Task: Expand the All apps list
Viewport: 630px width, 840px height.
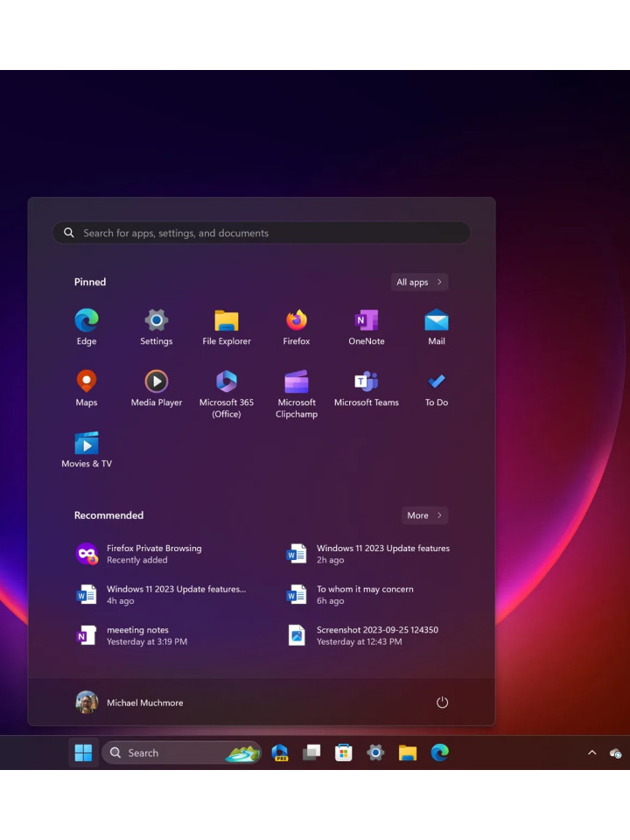Action: [419, 282]
